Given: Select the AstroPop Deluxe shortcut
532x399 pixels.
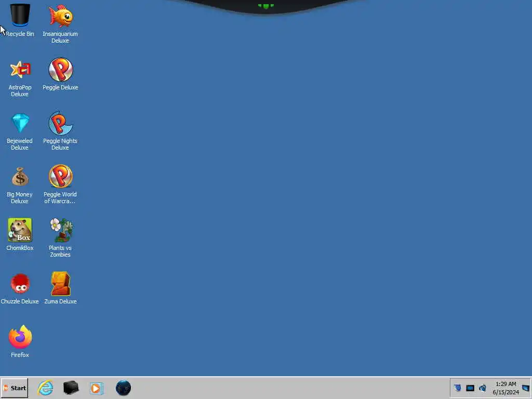Looking at the screenshot, I should (20, 77).
